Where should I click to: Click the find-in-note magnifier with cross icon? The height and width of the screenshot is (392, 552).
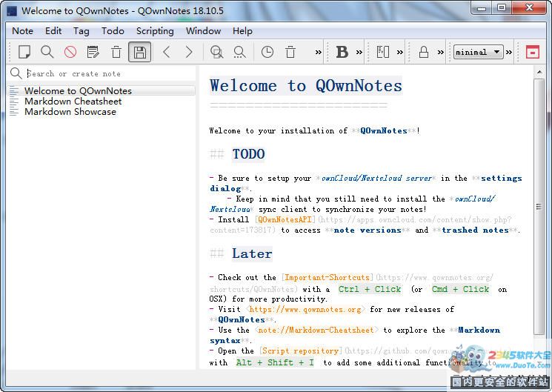coord(216,52)
